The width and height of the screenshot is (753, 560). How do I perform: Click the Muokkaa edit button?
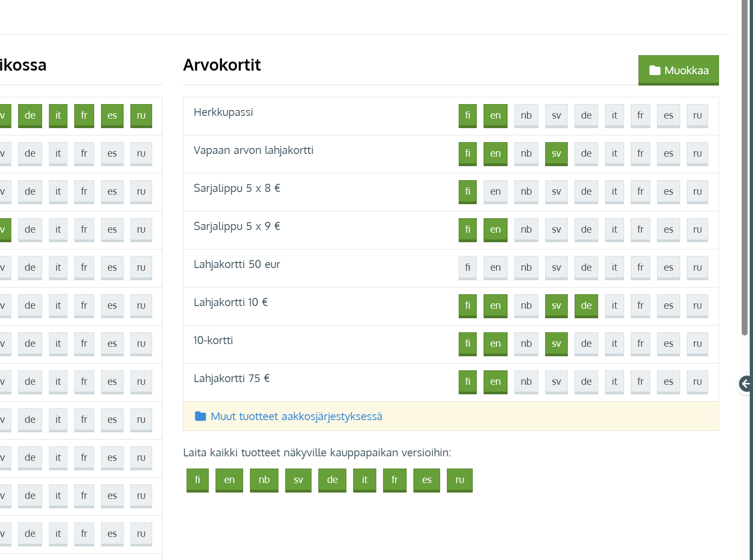pos(678,70)
